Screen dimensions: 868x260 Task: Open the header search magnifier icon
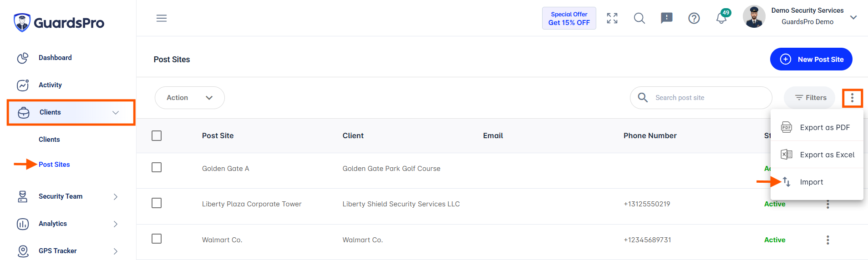[x=640, y=18]
